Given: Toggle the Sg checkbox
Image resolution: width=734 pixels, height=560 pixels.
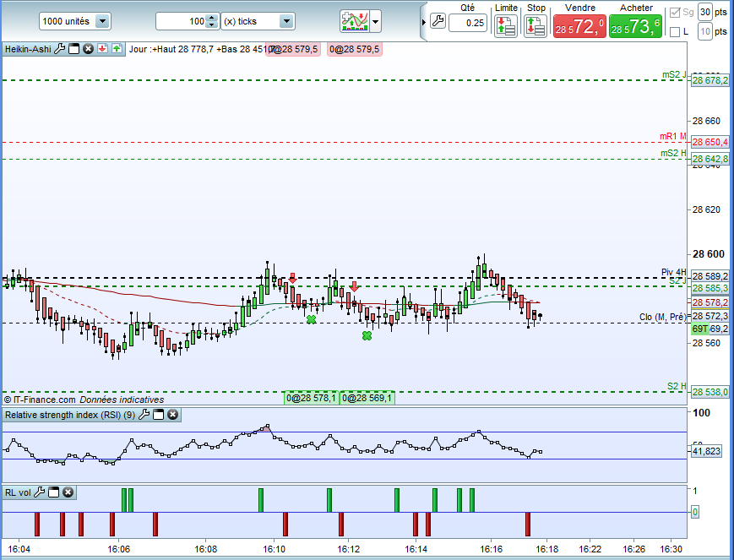Looking at the screenshot, I should coord(675,12).
